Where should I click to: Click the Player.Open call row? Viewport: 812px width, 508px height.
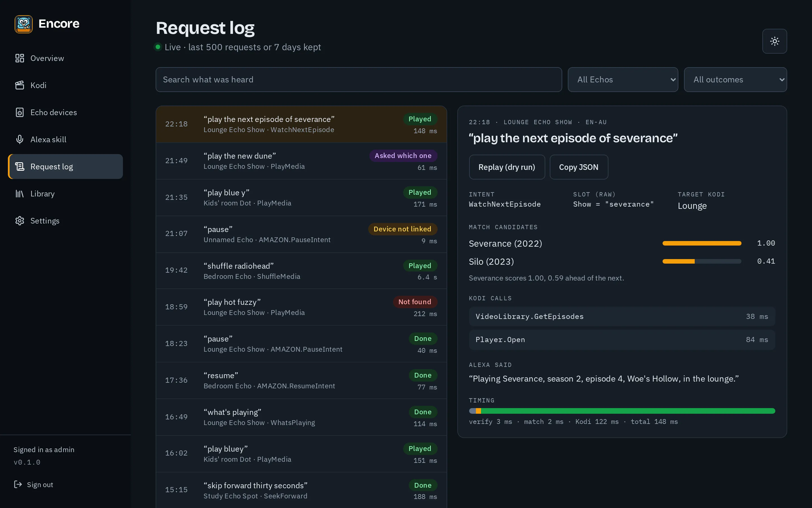[x=622, y=340]
